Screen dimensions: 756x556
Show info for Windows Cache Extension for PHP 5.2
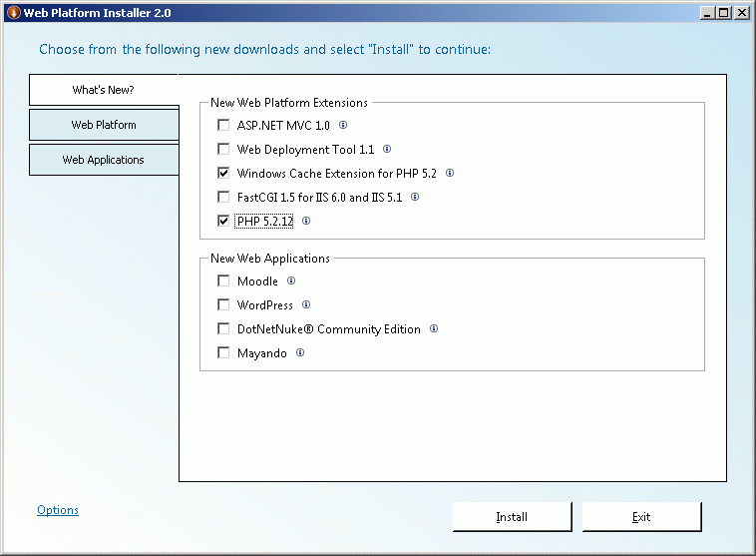[x=450, y=173]
